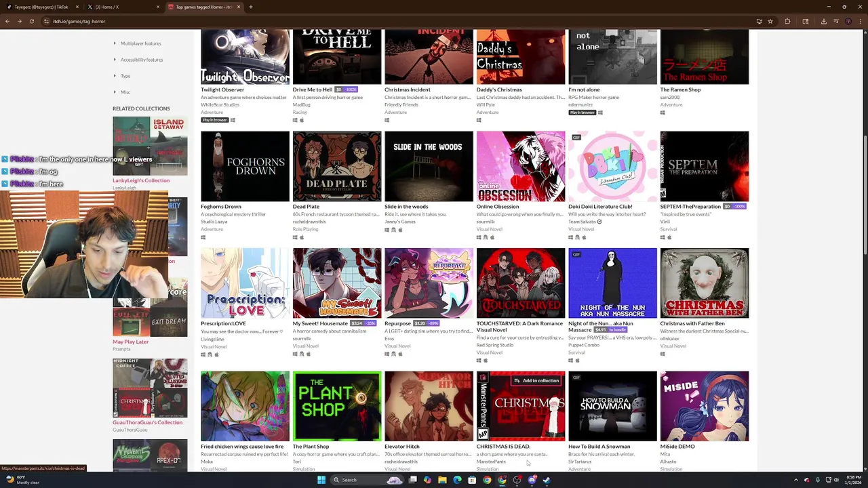
Task: Open the SEPTEM The Preparation thumbnail
Action: pyautogui.click(x=705, y=167)
